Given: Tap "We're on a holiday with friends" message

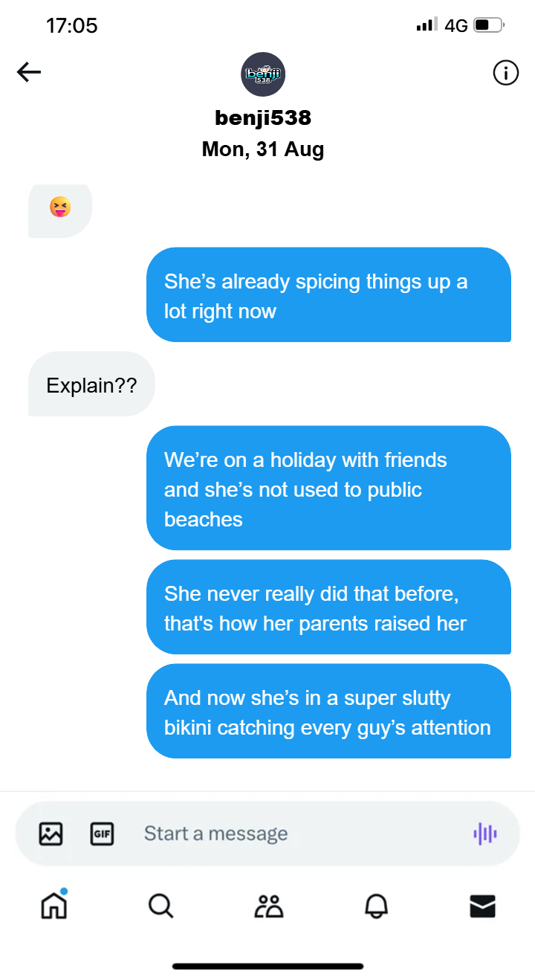Looking at the screenshot, I should click(328, 488).
